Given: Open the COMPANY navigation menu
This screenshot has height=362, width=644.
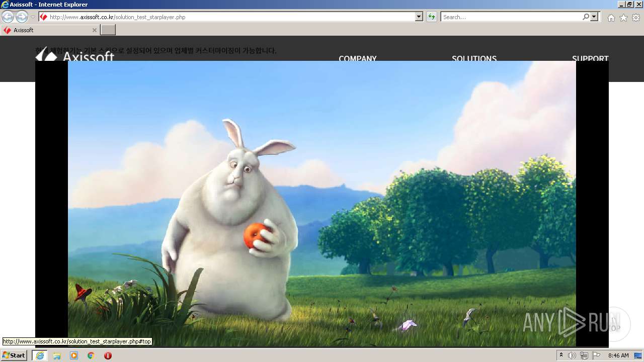Looking at the screenshot, I should [x=358, y=58].
